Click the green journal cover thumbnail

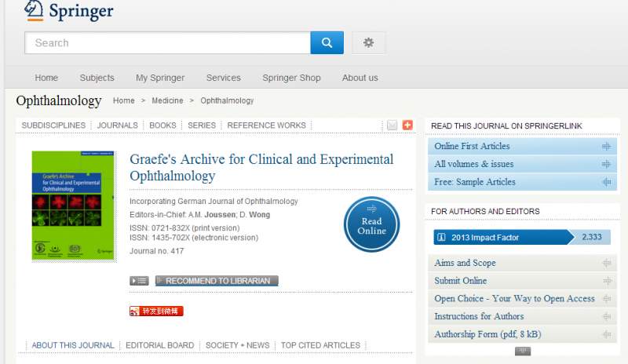coord(73,206)
